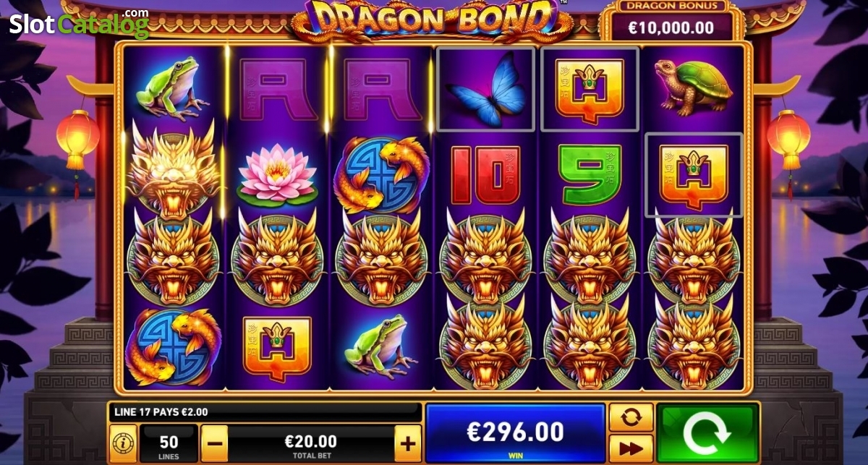Open the SlotCatalog.com logo link
868x465 pixels.
78,24
